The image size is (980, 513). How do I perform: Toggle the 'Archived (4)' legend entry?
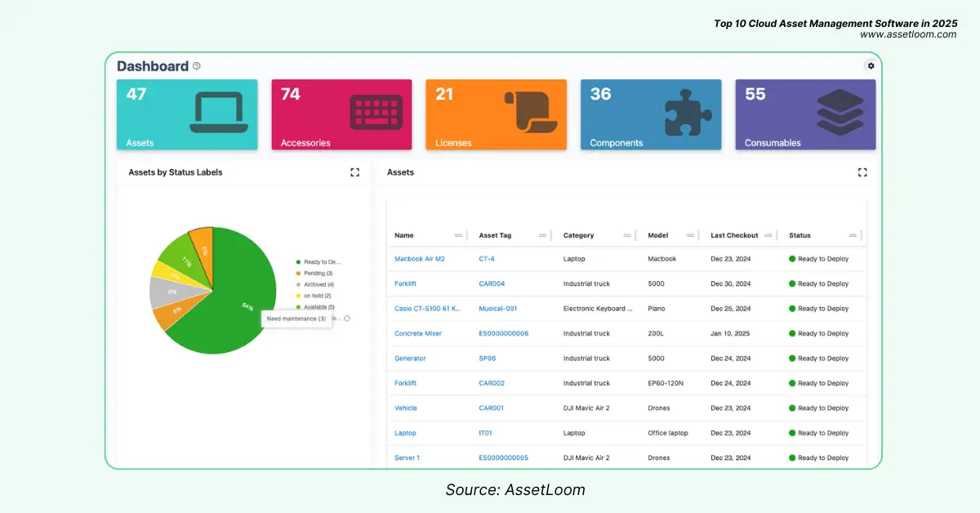[314, 283]
